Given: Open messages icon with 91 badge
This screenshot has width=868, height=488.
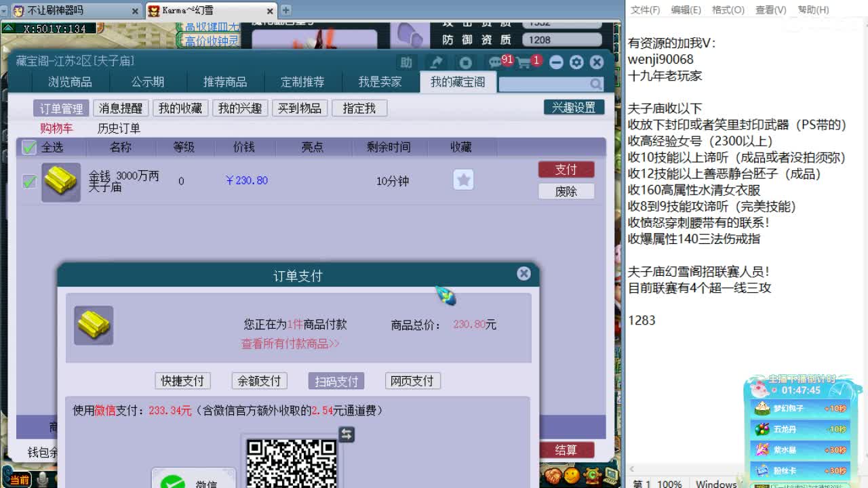Looking at the screenshot, I should pyautogui.click(x=496, y=62).
